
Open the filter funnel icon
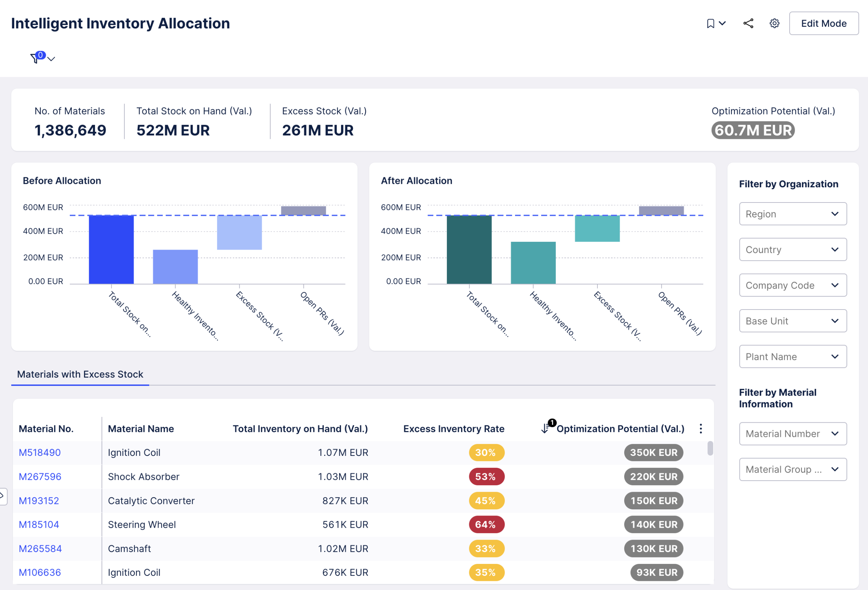tap(36, 59)
